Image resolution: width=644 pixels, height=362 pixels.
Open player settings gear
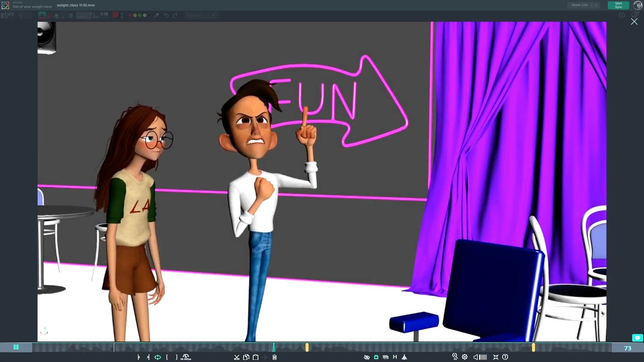[x=464, y=357]
